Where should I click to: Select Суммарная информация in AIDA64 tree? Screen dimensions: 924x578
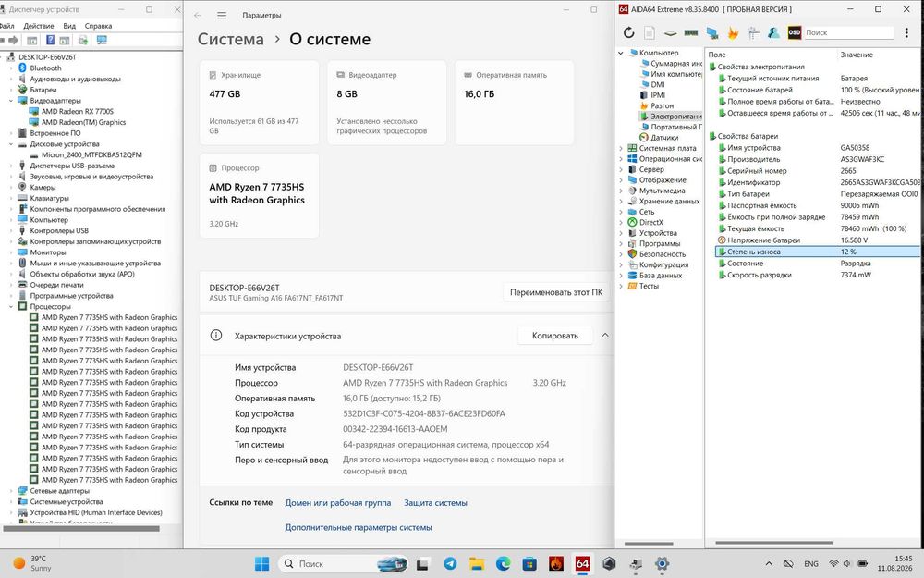click(x=676, y=64)
